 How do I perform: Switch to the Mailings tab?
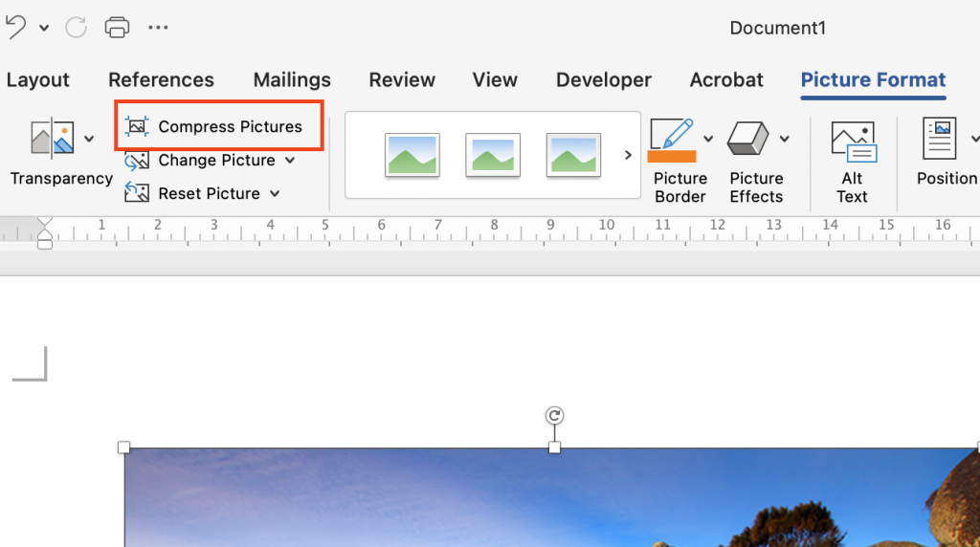[292, 80]
